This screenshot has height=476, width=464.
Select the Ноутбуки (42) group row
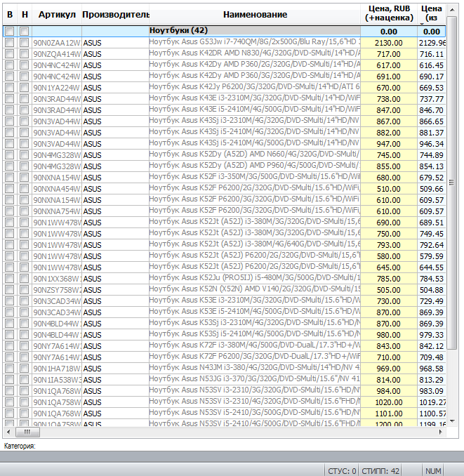[224, 32]
